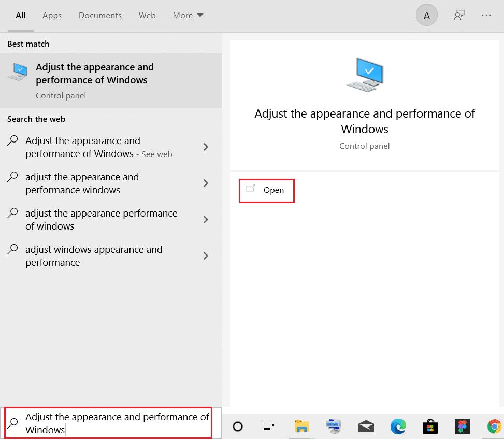Open the Mail app in the taskbar
Viewport: 504px width, 440px height.
366,427
